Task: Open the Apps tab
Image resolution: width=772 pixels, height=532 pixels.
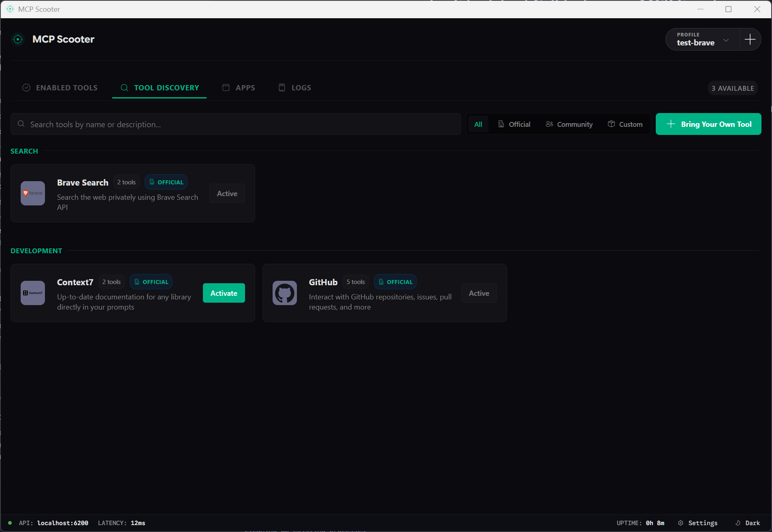Action: pyautogui.click(x=239, y=88)
